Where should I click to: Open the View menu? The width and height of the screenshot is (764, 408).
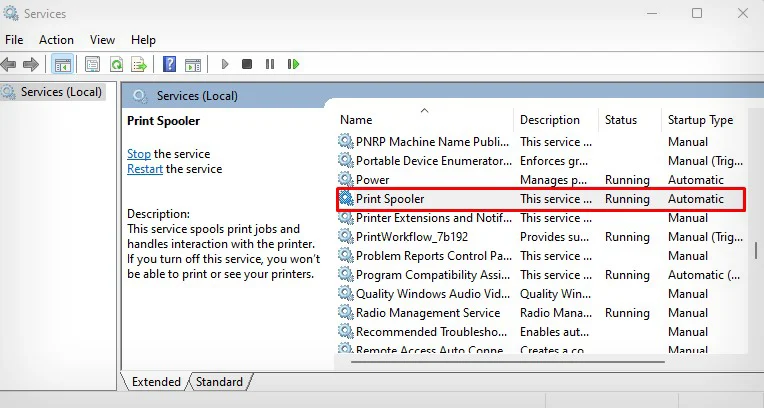[102, 40]
